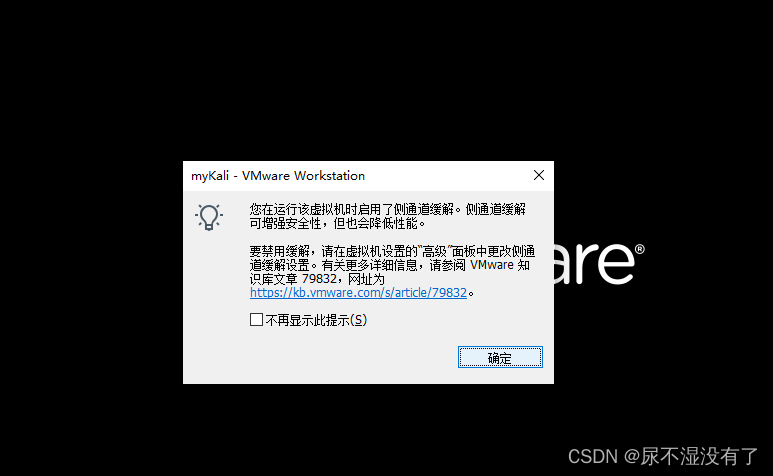Click the partial VMware logo behind dialog
Image resolution: width=773 pixels, height=476 pixels.
click(x=599, y=263)
